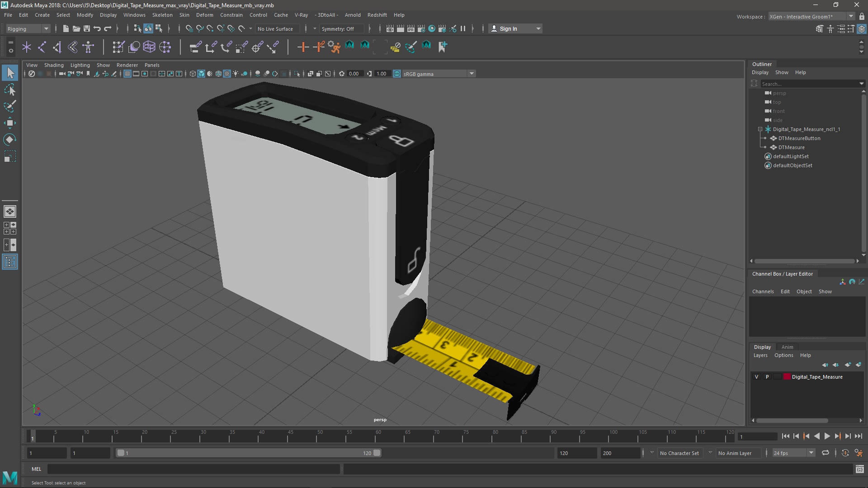Image resolution: width=868 pixels, height=488 pixels.
Task: Open the Deform menu
Action: (x=204, y=15)
